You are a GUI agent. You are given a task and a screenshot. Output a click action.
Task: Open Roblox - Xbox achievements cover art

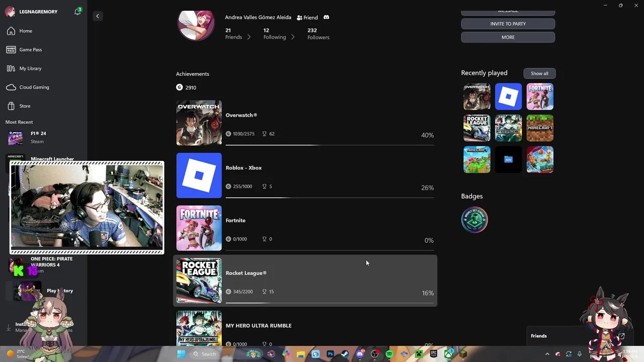point(199,175)
